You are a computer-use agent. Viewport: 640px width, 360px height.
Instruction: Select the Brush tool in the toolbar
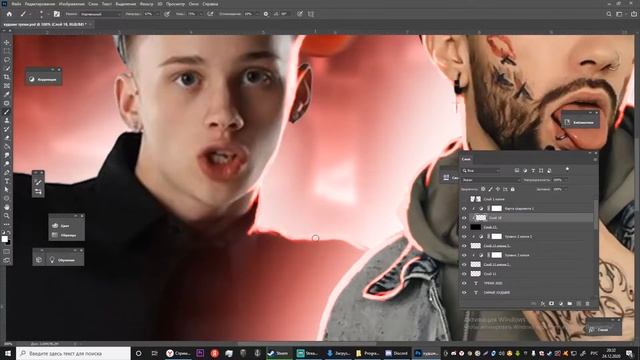tap(7, 112)
